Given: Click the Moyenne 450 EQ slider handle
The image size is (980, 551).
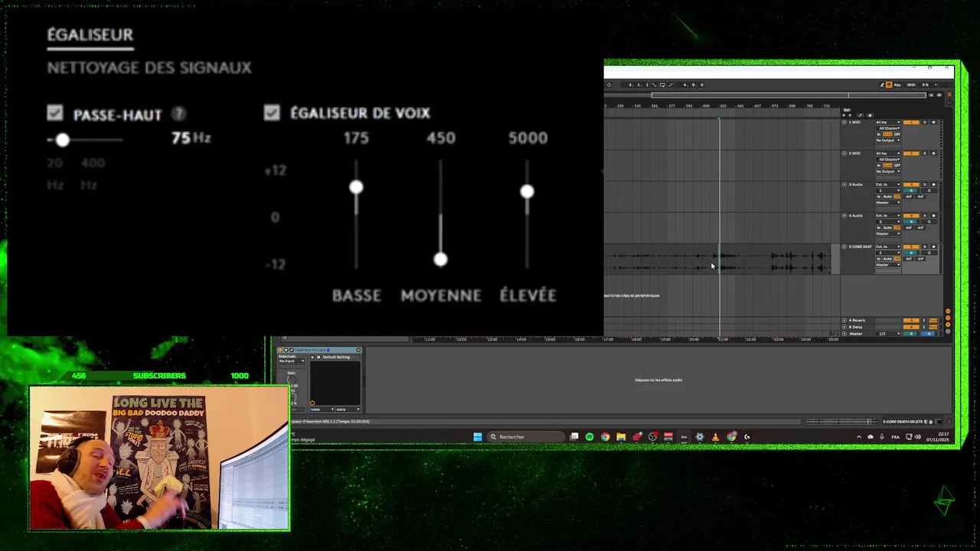Looking at the screenshot, I should pos(440,259).
